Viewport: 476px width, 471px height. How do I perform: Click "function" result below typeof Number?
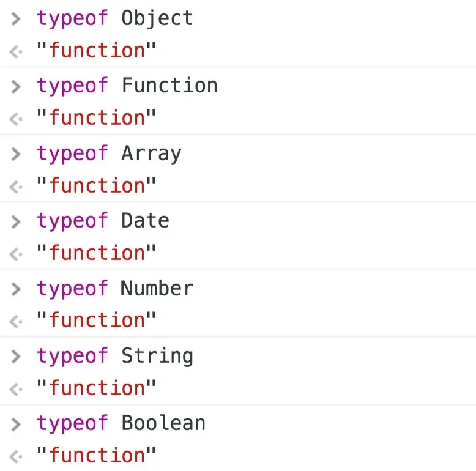(x=96, y=321)
